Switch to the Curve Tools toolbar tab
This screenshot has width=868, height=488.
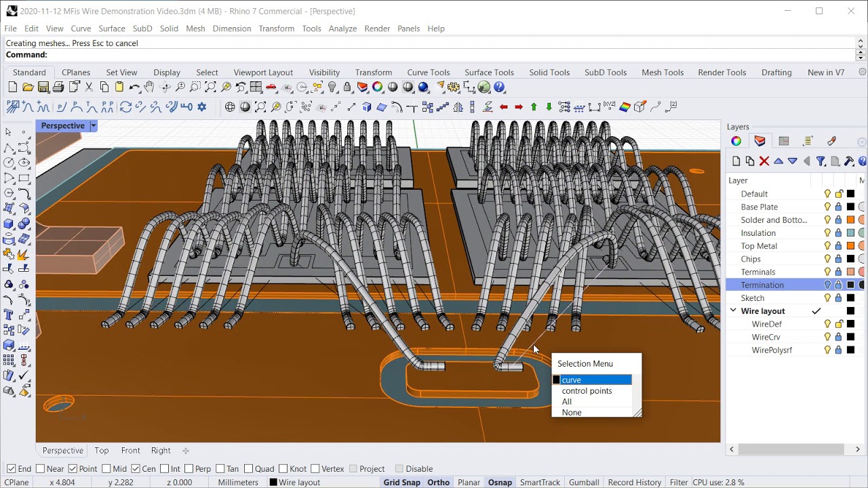coord(429,73)
